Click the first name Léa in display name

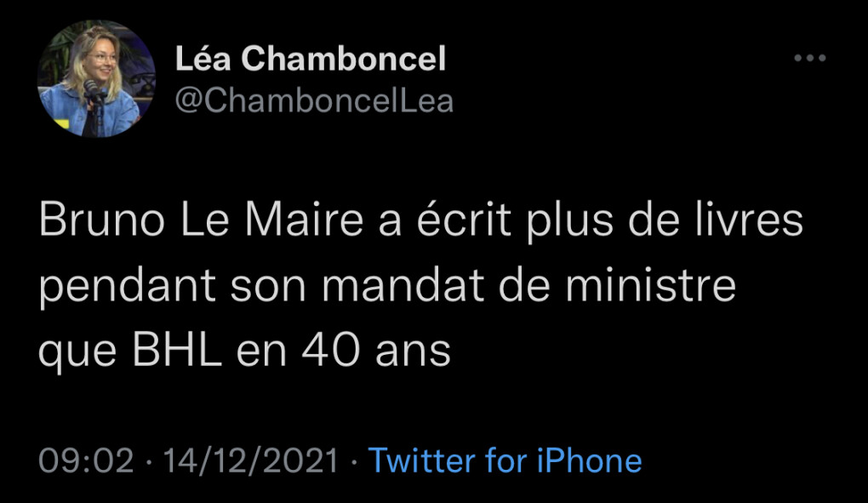click(202, 59)
